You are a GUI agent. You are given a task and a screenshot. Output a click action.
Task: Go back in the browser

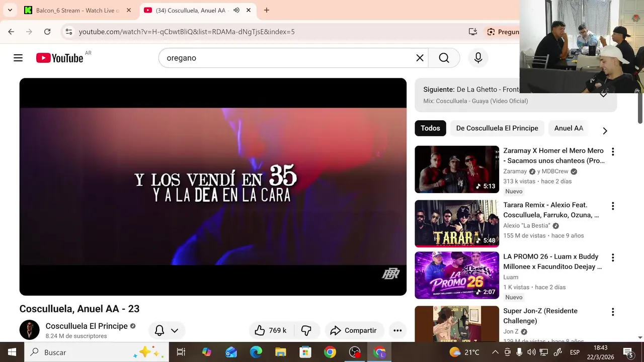[x=11, y=32]
